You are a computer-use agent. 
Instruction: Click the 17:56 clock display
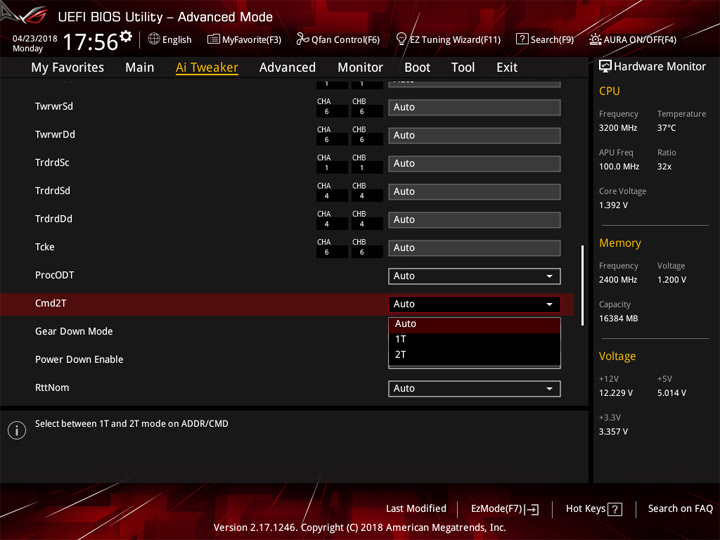90,42
